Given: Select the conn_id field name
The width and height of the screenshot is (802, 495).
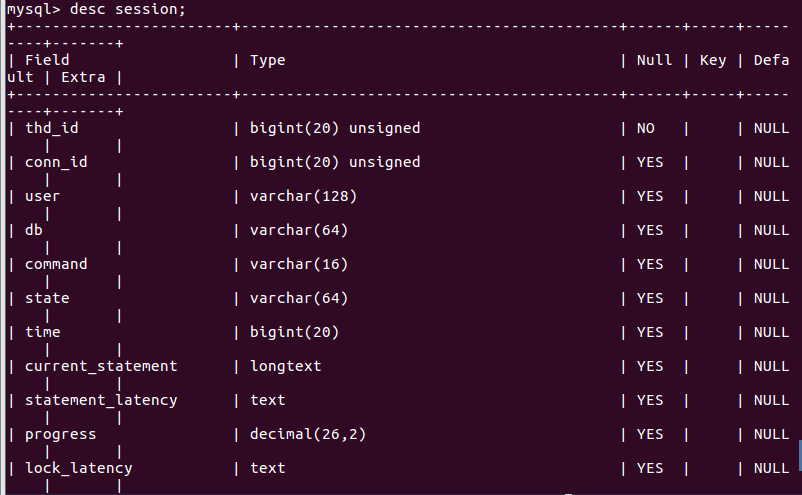Looking at the screenshot, I should [56, 162].
